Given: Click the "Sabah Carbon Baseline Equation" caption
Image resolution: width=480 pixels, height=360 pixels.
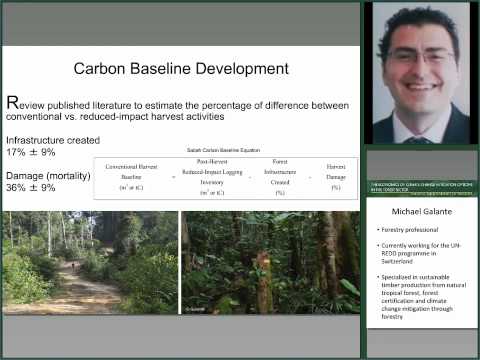Looking at the screenshot, I should pyautogui.click(x=223, y=150).
